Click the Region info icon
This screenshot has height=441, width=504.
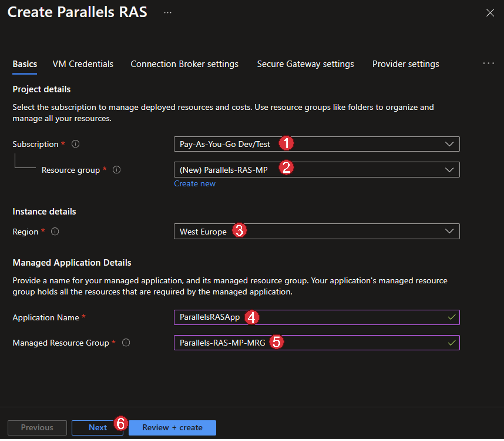click(x=55, y=231)
